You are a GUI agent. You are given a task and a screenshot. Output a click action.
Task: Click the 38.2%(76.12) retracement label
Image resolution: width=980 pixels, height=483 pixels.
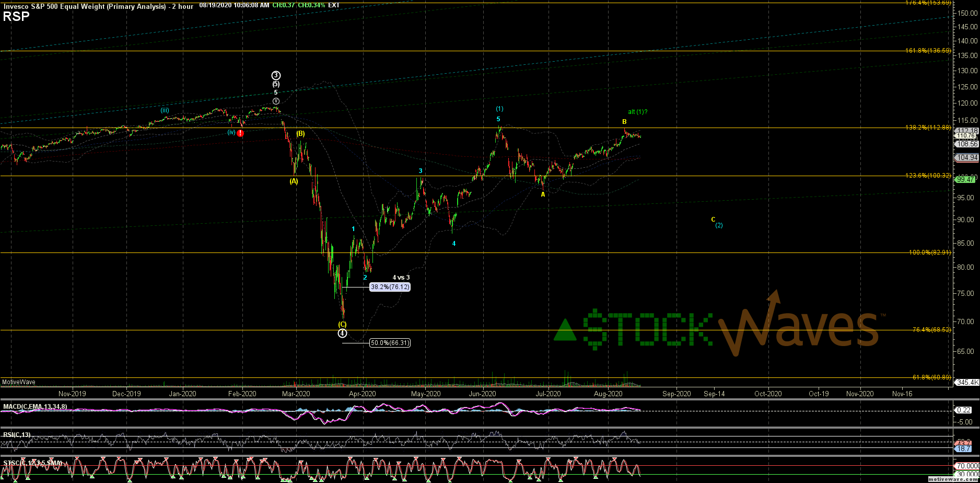390,287
